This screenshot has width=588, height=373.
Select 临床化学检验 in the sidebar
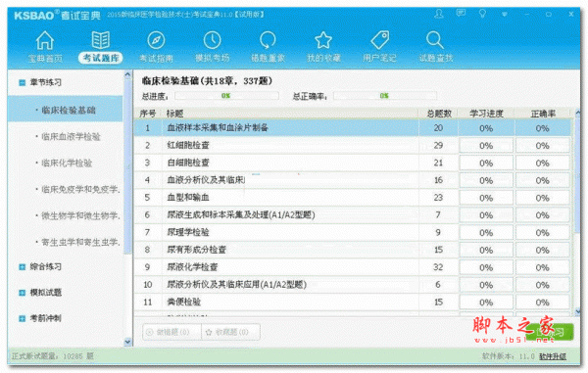(x=66, y=163)
